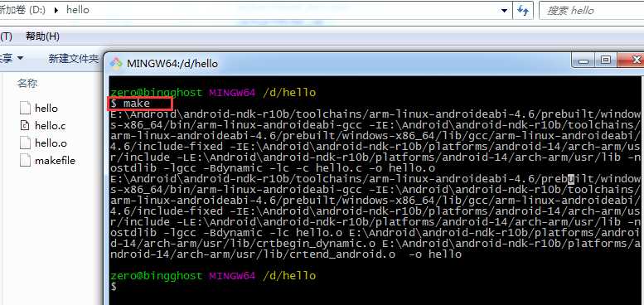Select the file named makefile
The image size is (644, 305).
[55, 161]
